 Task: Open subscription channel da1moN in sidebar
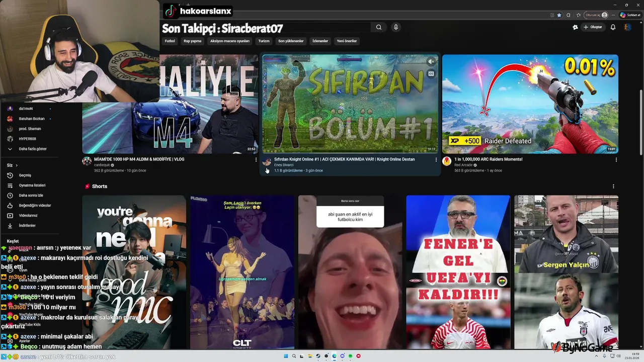coord(26,109)
